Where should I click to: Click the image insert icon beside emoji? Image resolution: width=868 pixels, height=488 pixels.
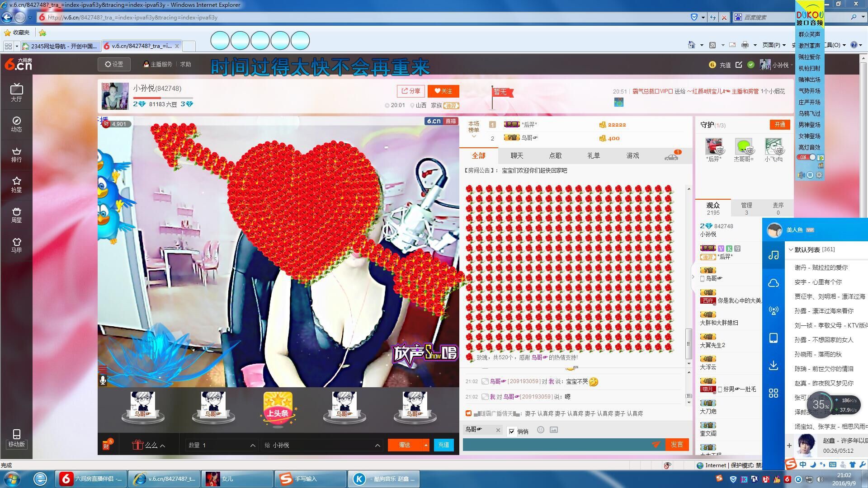[x=554, y=430]
